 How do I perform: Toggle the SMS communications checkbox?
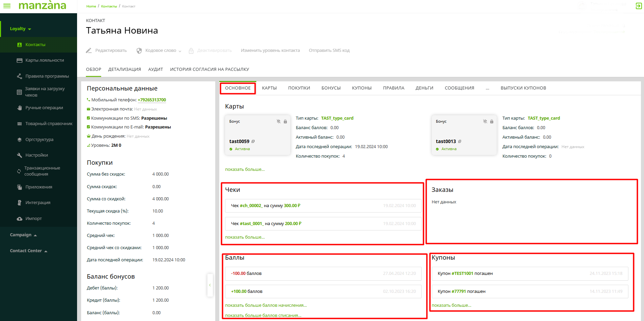(x=89, y=118)
